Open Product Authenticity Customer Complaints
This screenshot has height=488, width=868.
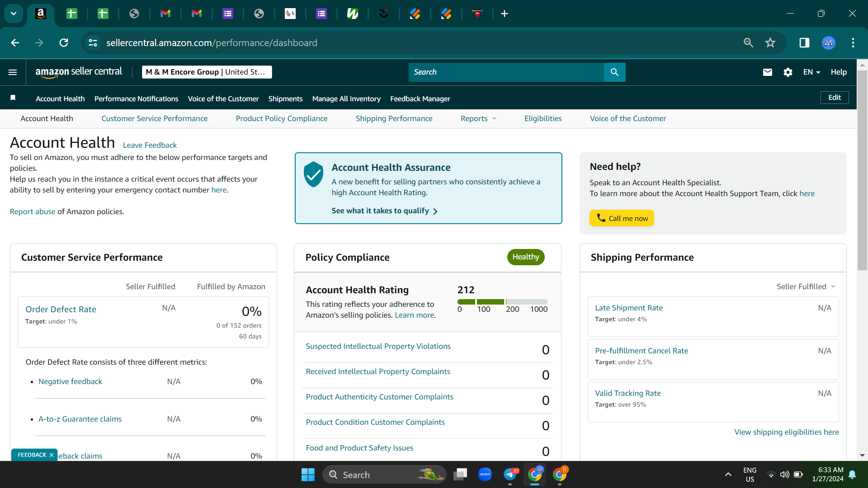(x=379, y=397)
